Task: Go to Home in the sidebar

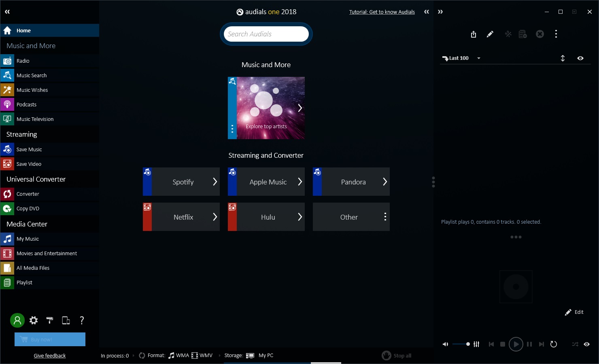Action: coord(49,31)
